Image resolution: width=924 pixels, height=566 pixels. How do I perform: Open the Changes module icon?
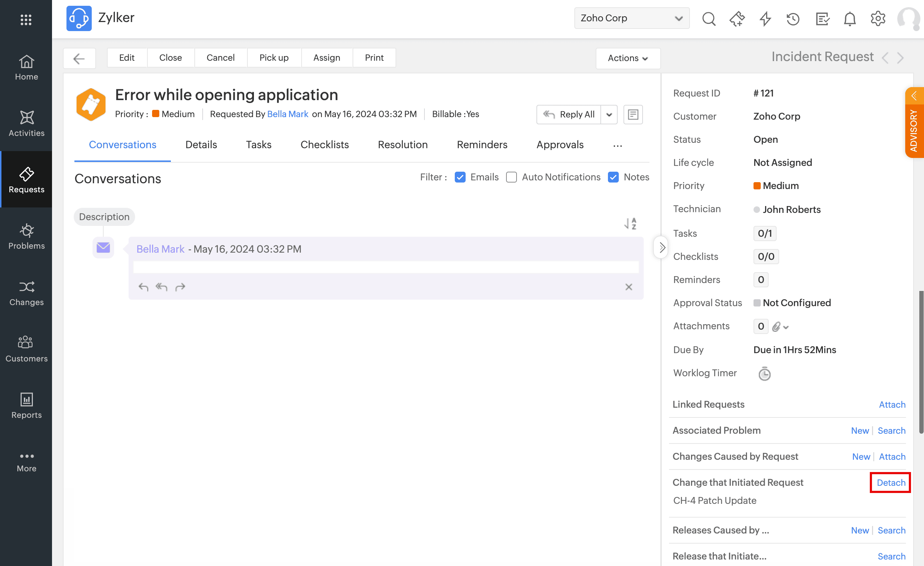[x=26, y=287]
